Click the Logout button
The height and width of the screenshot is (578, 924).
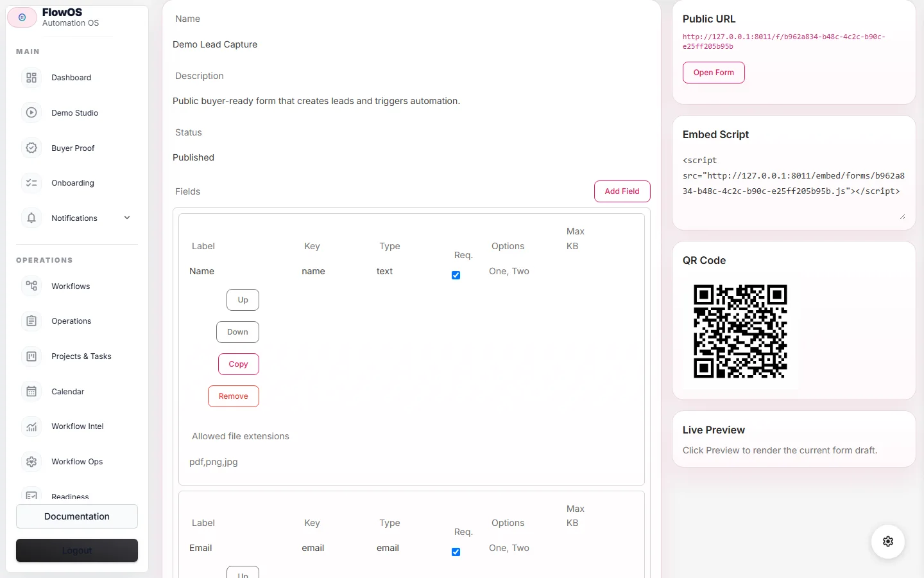click(x=77, y=550)
